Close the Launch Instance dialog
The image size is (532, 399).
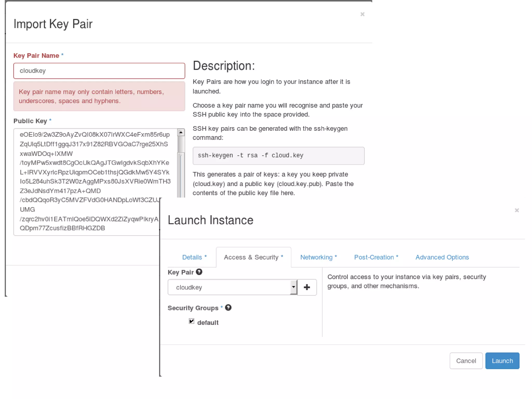click(x=517, y=210)
